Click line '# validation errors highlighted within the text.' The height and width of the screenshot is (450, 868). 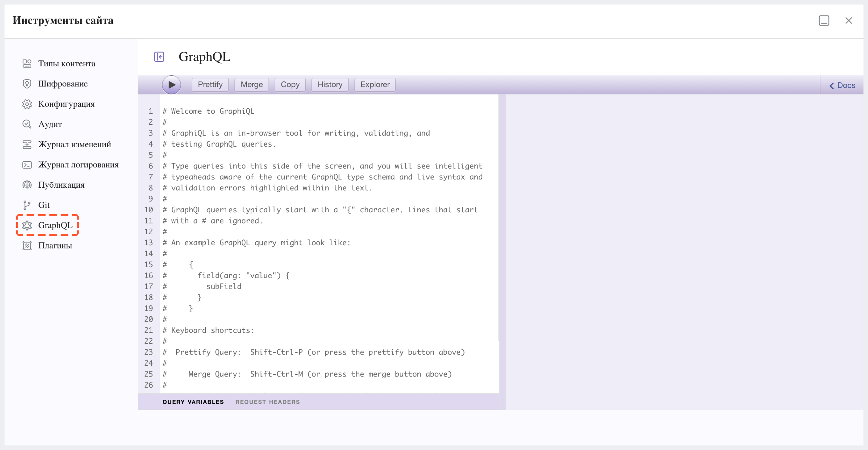click(x=268, y=188)
